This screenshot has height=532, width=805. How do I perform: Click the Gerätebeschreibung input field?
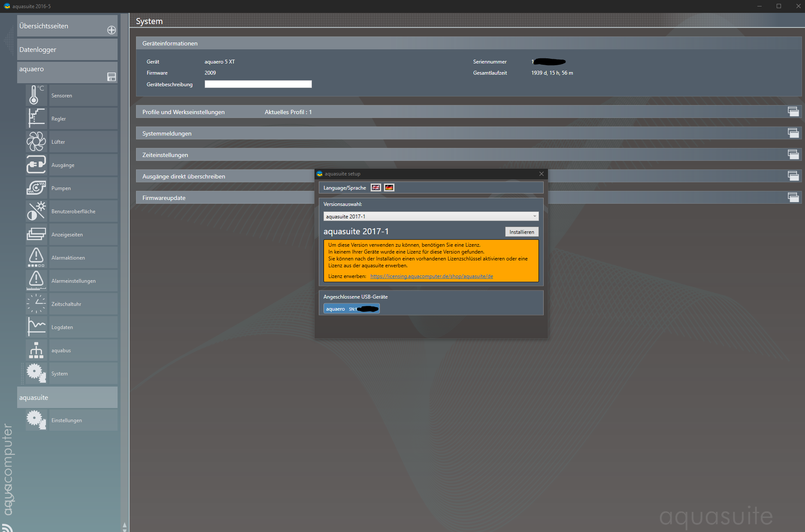258,84
